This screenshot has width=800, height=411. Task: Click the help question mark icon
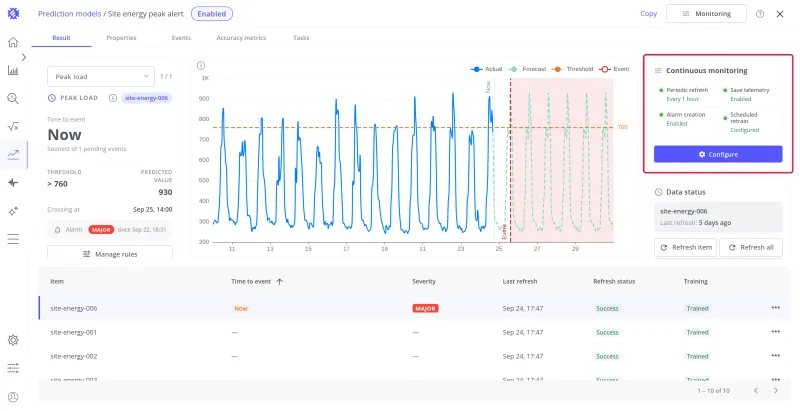pos(760,14)
